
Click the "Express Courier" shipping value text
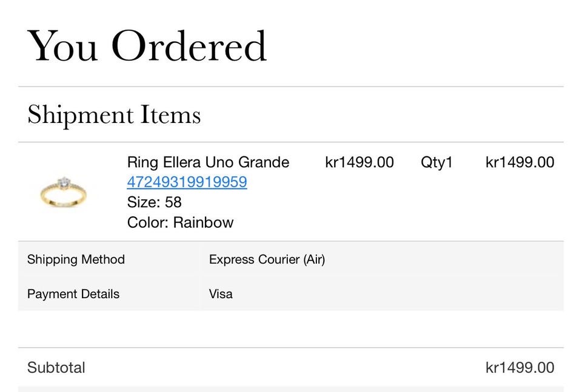pos(255,260)
